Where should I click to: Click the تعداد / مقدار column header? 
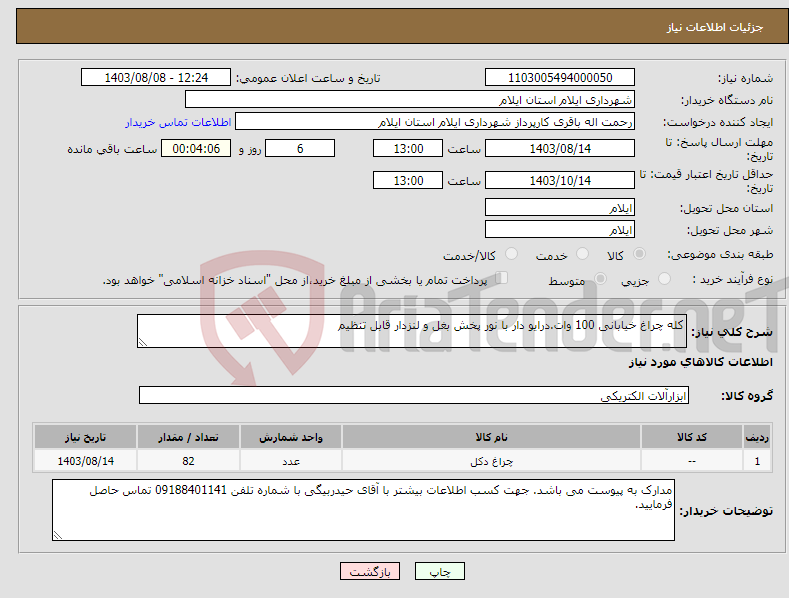(x=188, y=437)
